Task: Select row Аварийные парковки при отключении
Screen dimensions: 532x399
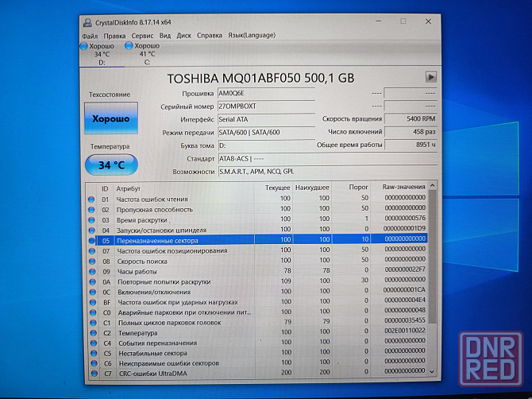Action: (259, 312)
